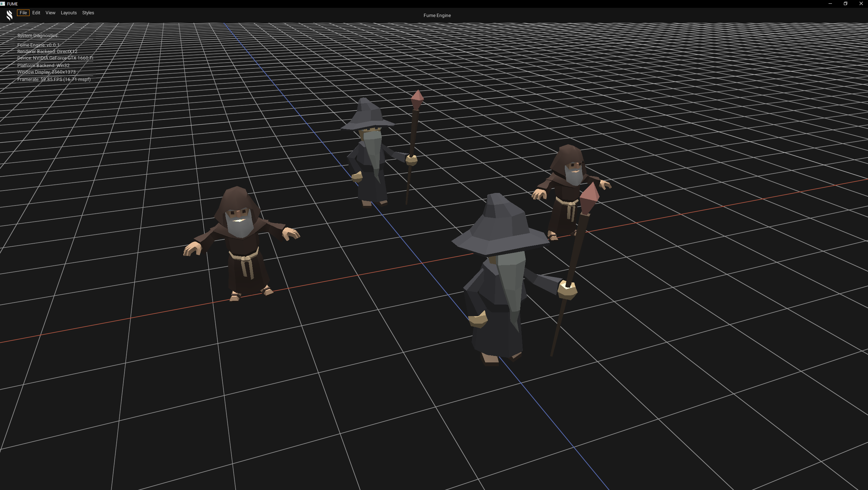Restore down the FUME window
This screenshot has width=868, height=490.
point(845,4)
